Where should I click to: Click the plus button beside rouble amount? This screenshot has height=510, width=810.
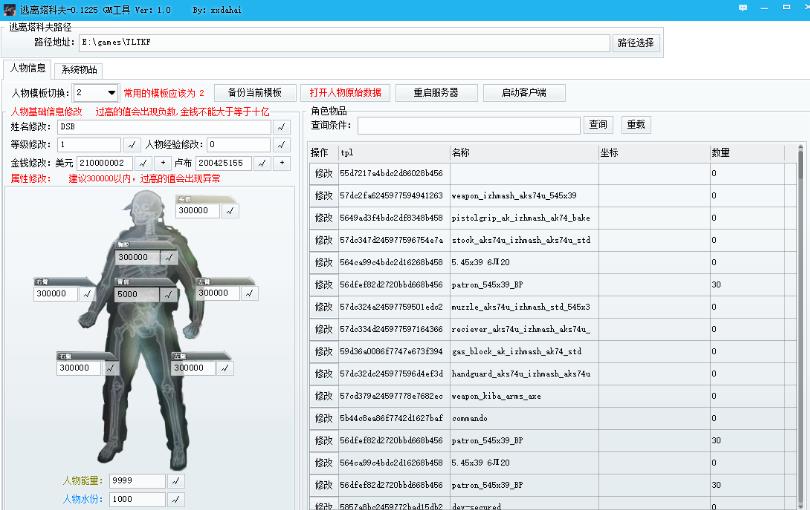pos(282,163)
